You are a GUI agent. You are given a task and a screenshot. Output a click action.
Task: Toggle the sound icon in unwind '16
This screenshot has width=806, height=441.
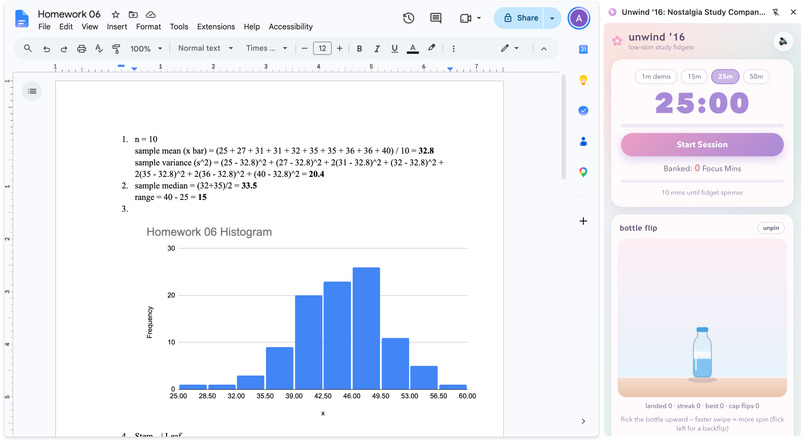tap(783, 41)
